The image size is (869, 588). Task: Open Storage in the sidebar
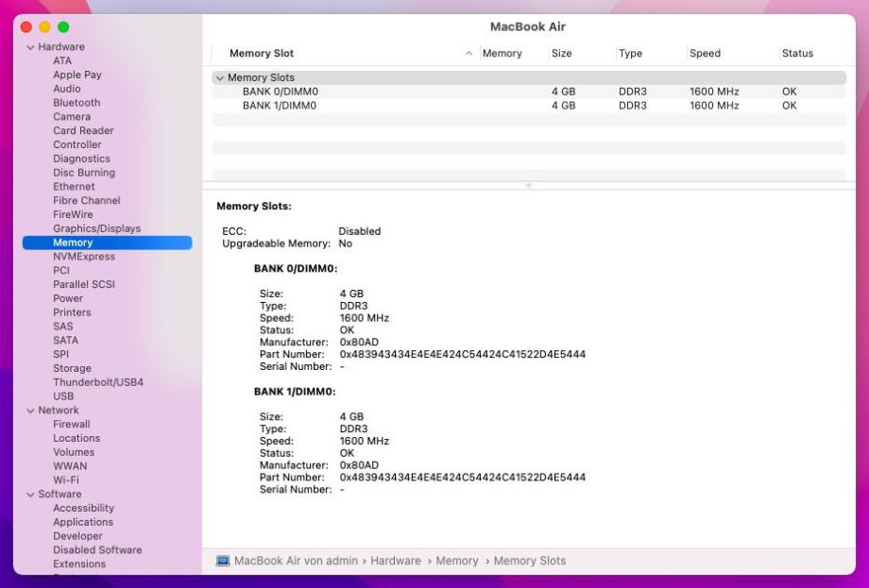[x=72, y=368]
